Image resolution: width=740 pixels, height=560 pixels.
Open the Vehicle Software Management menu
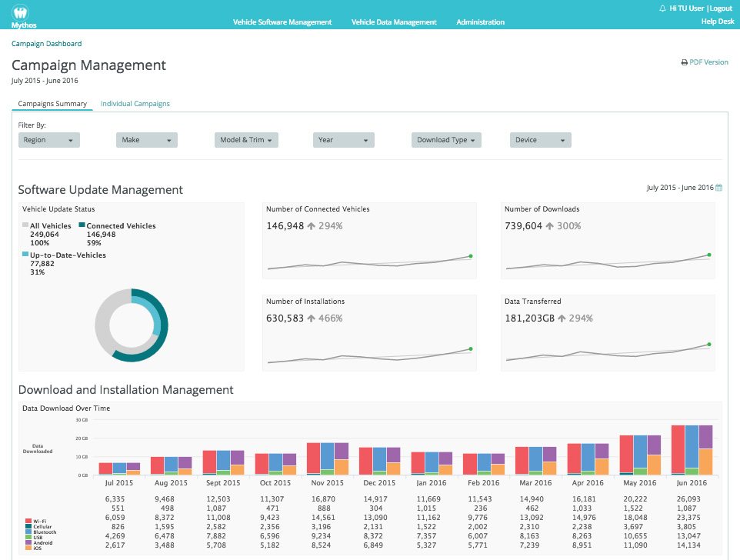coord(282,22)
